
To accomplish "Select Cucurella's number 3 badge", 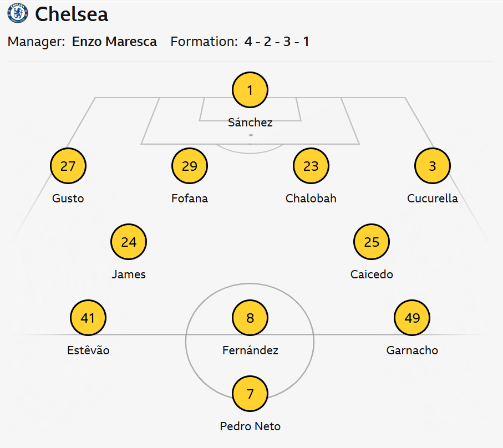I will pos(433,166).
